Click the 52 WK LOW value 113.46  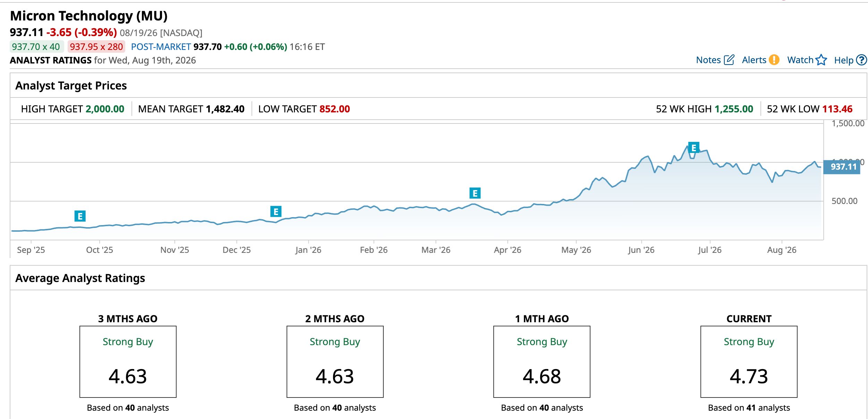[837, 109]
